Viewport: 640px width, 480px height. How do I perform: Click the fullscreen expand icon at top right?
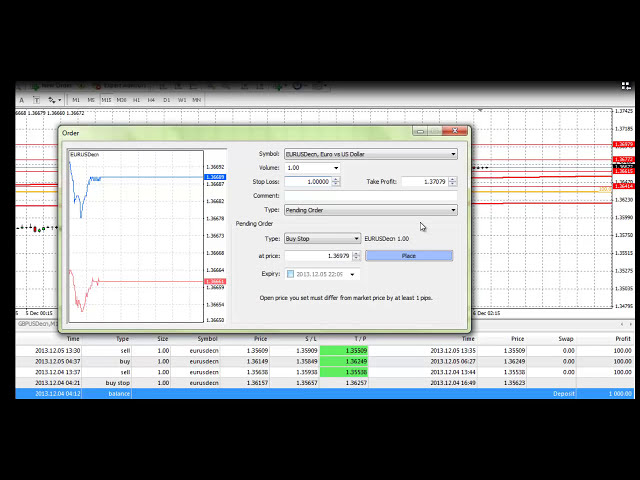tap(626, 86)
